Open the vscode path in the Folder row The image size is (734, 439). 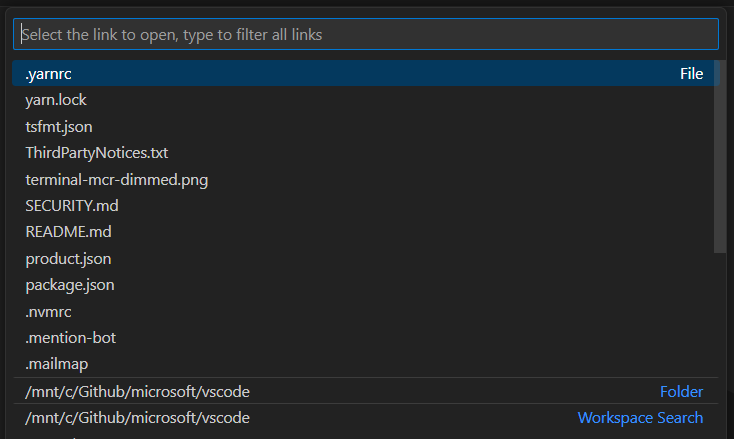click(137, 391)
